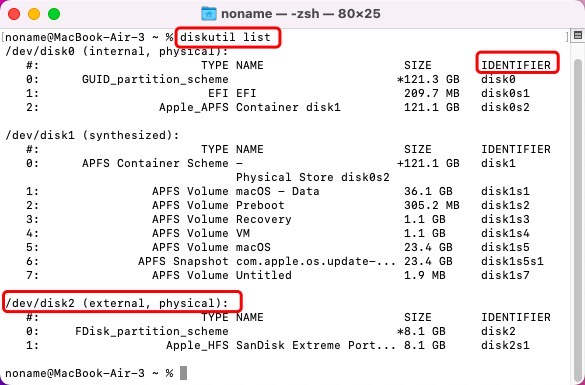Click the 'disk2' identifier

point(498,331)
